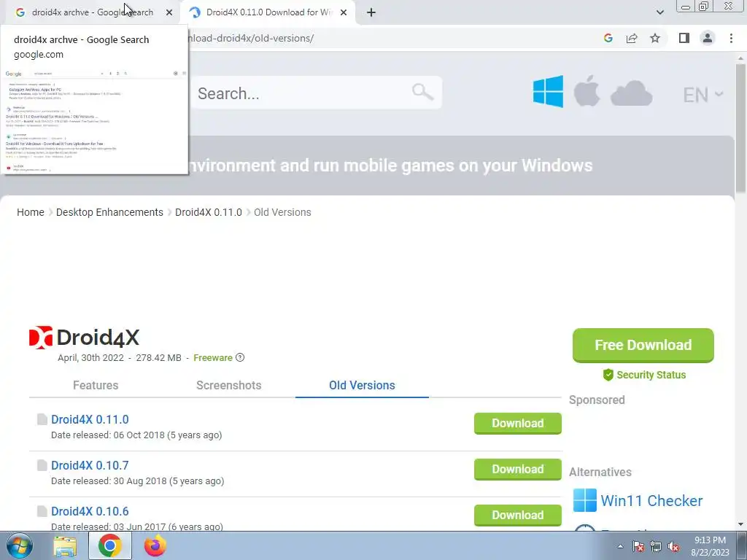Open Chrome three-dot menu

pos(731,38)
